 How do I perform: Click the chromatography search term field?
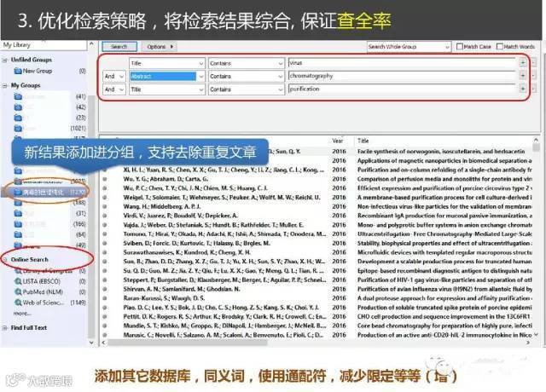click(x=402, y=76)
